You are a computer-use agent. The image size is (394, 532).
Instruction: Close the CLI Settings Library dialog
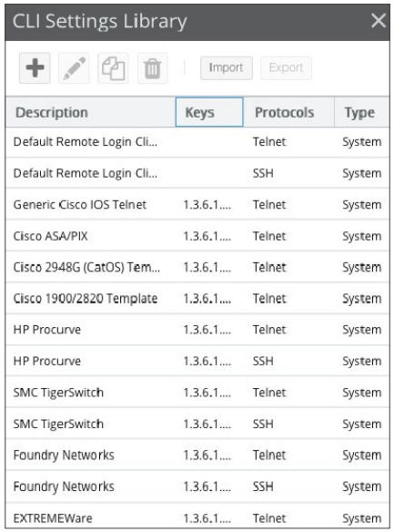click(x=379, y=21)
